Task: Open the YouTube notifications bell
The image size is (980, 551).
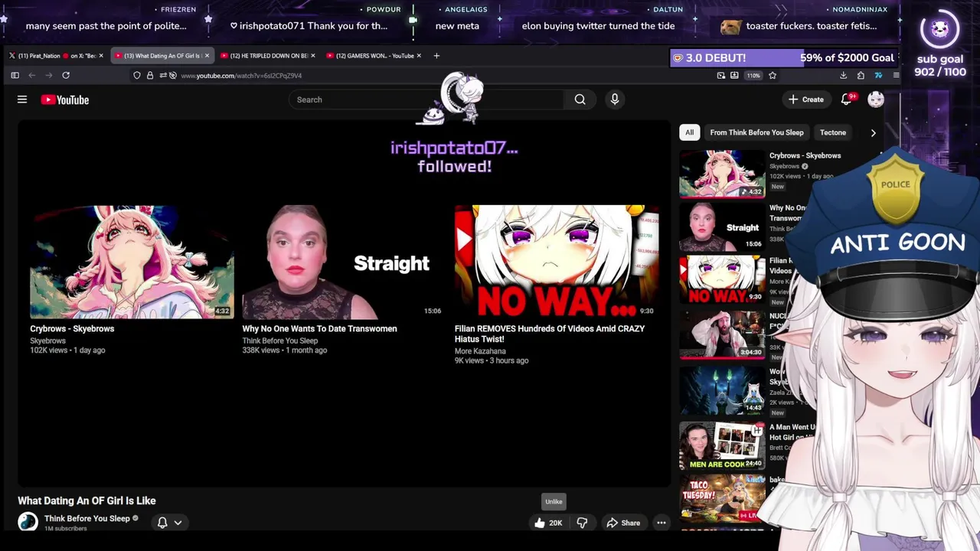Action: (x=847, y=99)
